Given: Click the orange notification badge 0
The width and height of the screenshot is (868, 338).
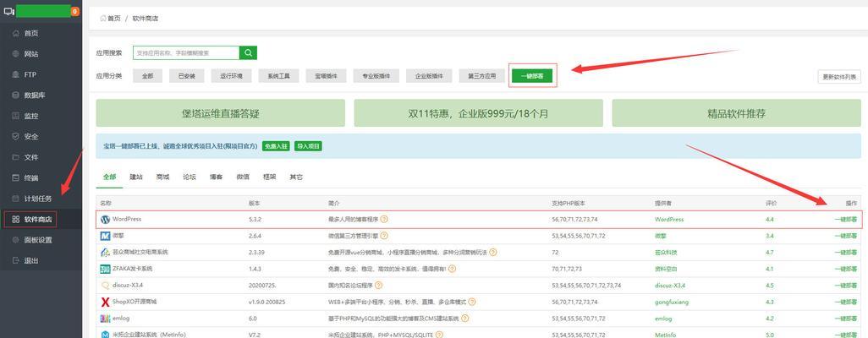Looking at the screenshot, I should (x=75, y=11).
